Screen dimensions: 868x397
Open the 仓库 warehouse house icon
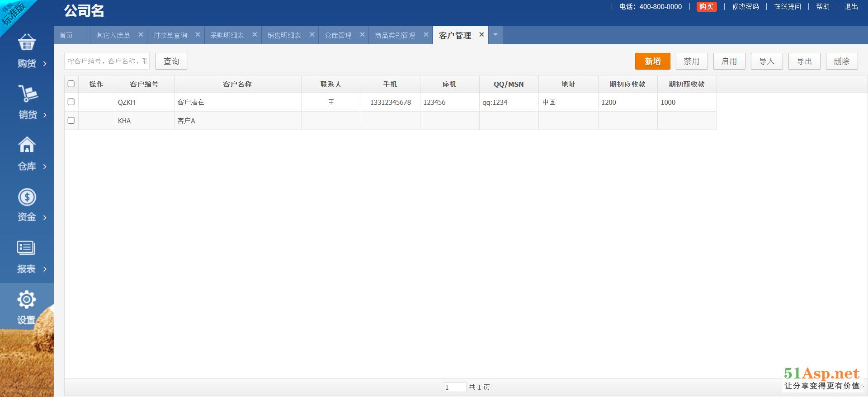[x=27, y=145]
